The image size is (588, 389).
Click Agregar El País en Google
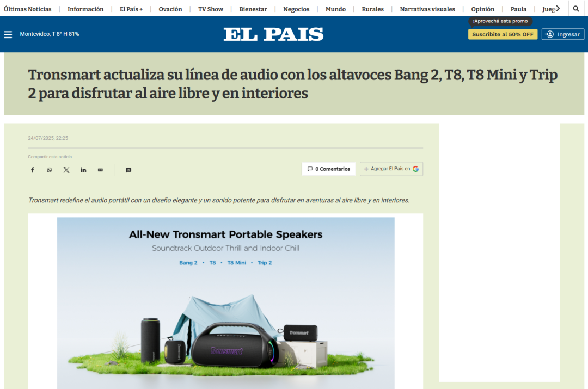(x=391, y=169)
